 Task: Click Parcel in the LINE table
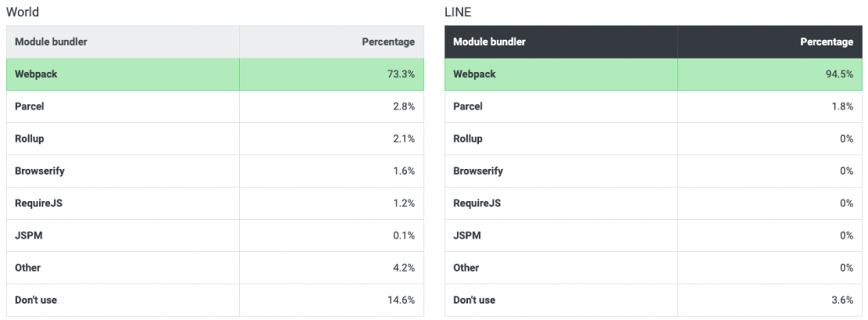point(468,106)
